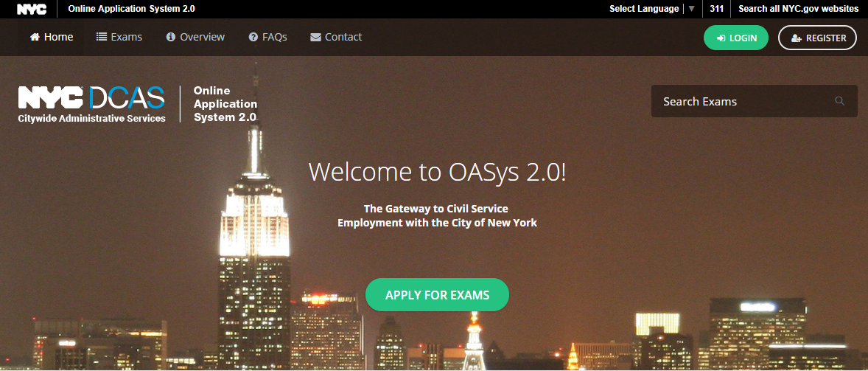Screen dimensions: 868x371
Task: Open the Overview navigation item
Action: pos(195,37)
